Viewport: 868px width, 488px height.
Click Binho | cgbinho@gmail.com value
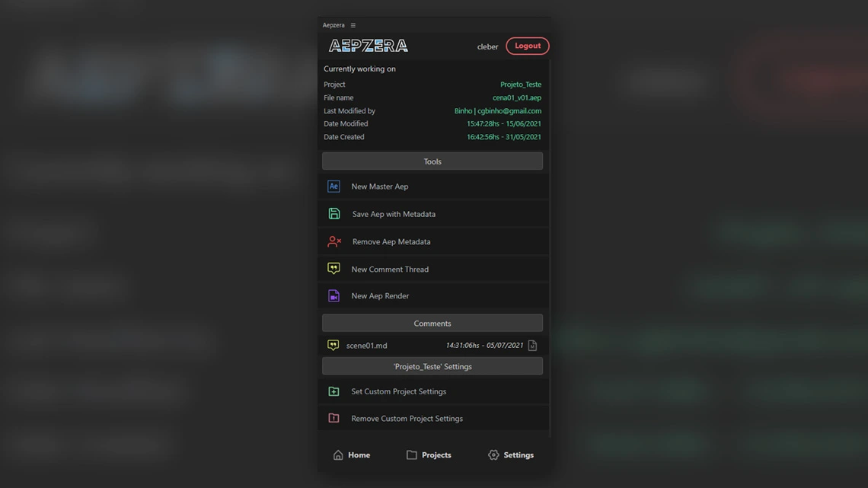(498, 111)
